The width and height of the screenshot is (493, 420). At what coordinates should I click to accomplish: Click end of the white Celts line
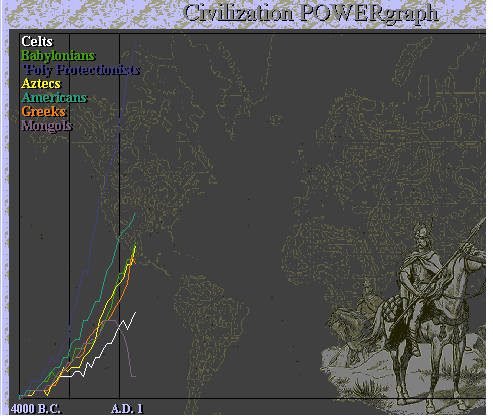[135, 313]
